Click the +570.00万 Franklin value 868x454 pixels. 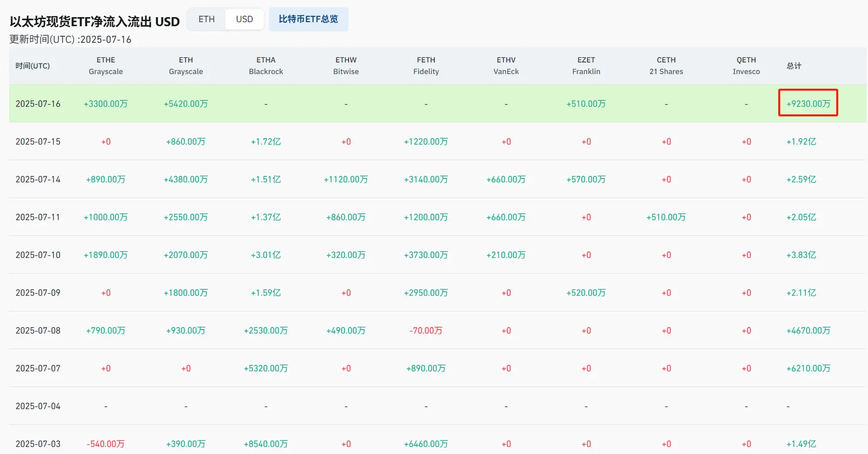(586, 179)
